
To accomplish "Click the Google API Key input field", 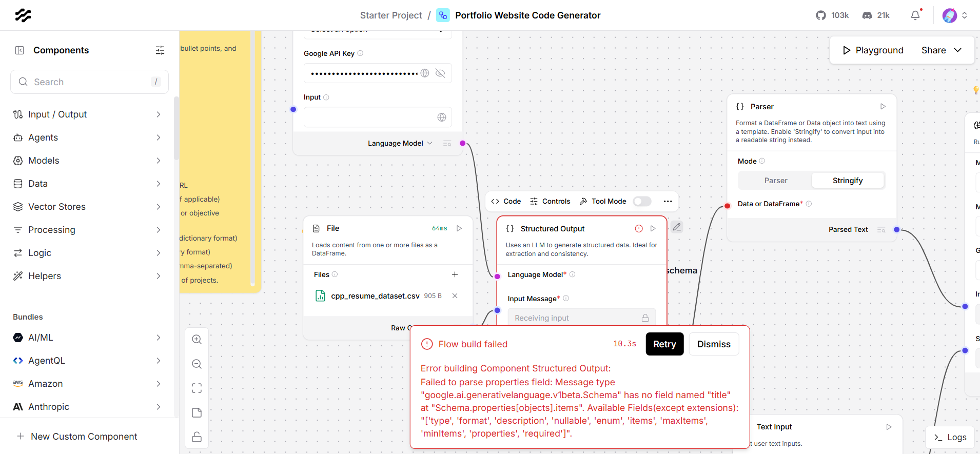I will click(x=378, y=73).
